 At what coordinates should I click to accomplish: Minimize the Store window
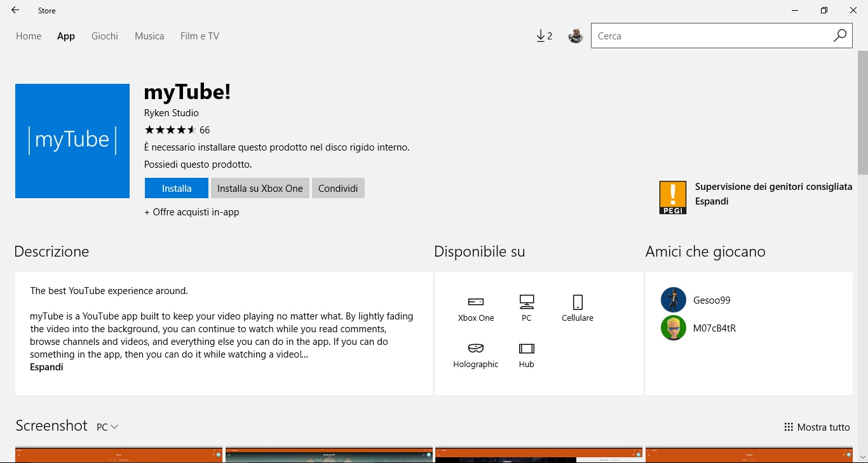click(x=795, y=10)
